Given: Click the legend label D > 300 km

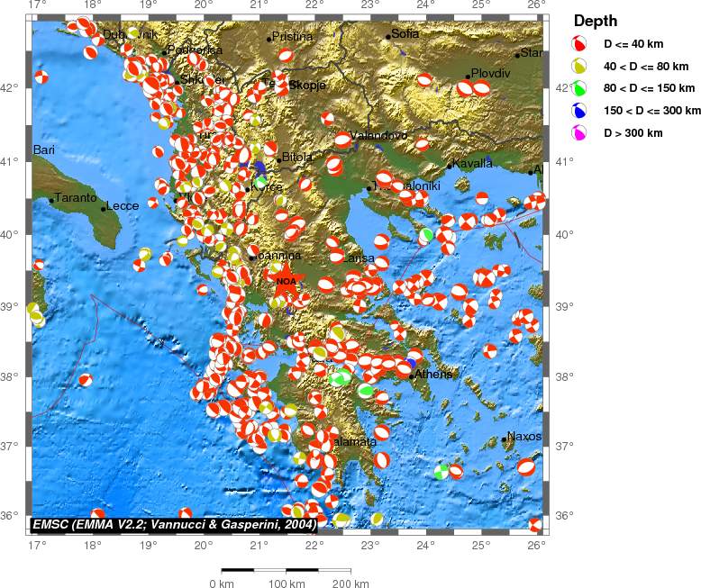Looking at the screenshot, I should point(633,132).
